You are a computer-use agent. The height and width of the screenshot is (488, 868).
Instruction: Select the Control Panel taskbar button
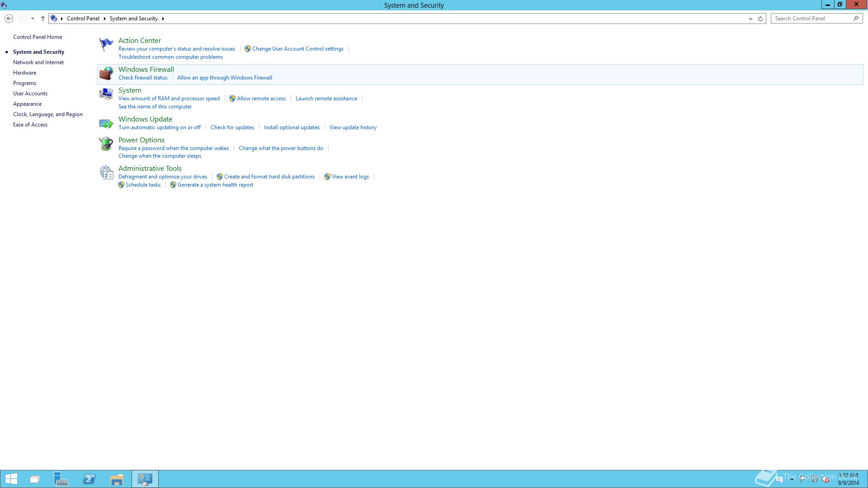tap(145, 479)
